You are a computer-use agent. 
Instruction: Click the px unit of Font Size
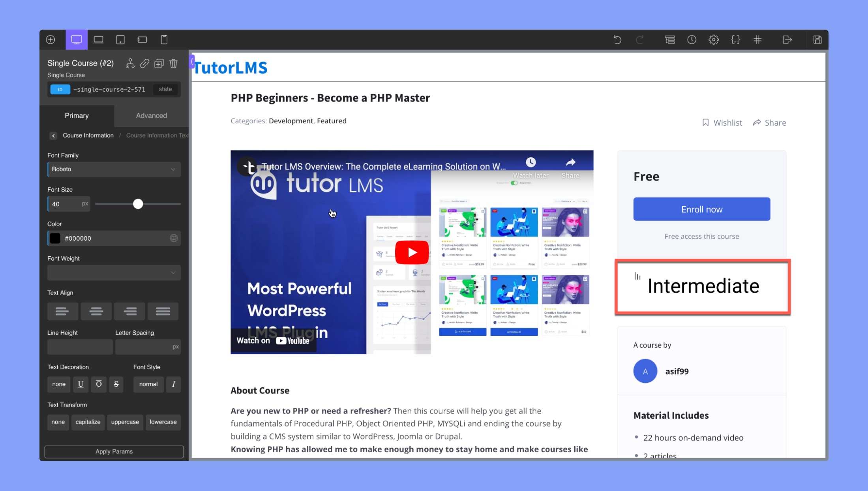(85, 204)
